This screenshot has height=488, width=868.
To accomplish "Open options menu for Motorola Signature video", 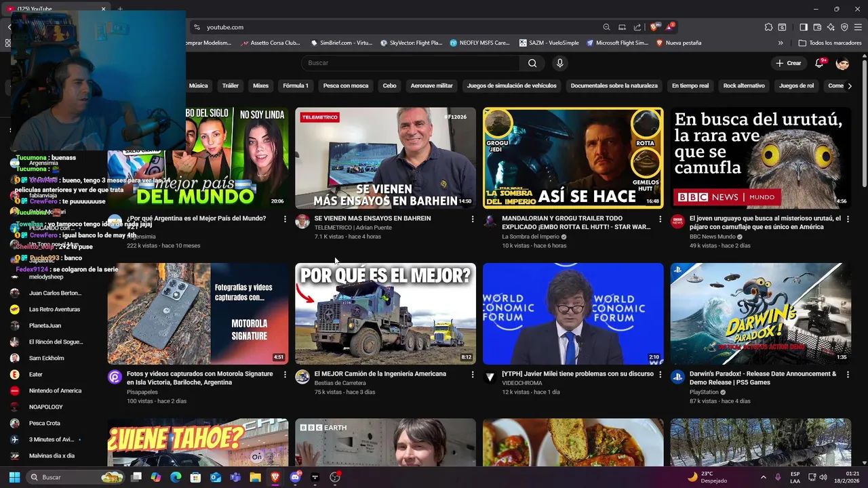I will pos(285,374).
